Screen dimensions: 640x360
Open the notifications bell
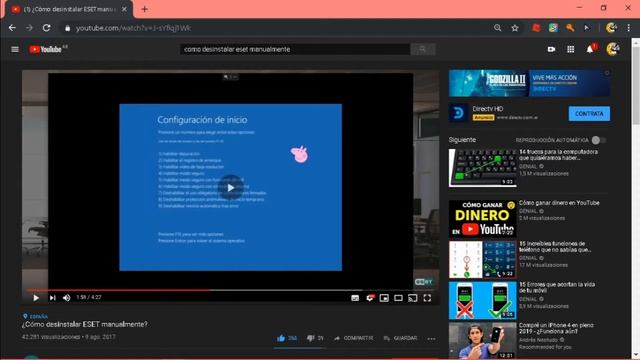coord(590,49)
